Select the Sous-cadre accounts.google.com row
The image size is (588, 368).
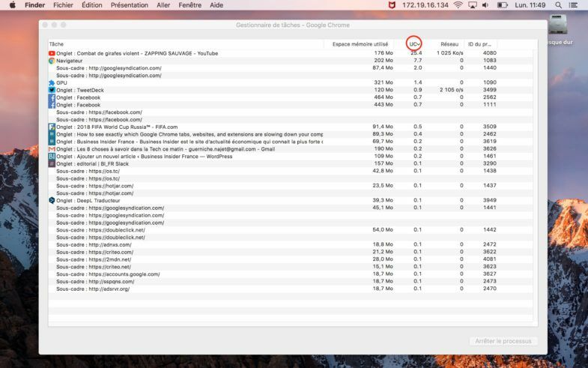(291, 274)
